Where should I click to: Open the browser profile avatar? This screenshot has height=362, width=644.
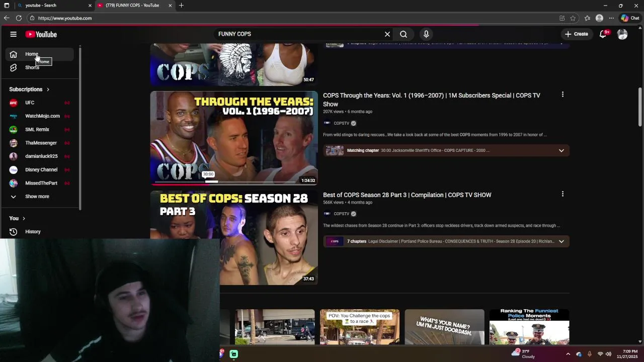[x=599, y=18]
